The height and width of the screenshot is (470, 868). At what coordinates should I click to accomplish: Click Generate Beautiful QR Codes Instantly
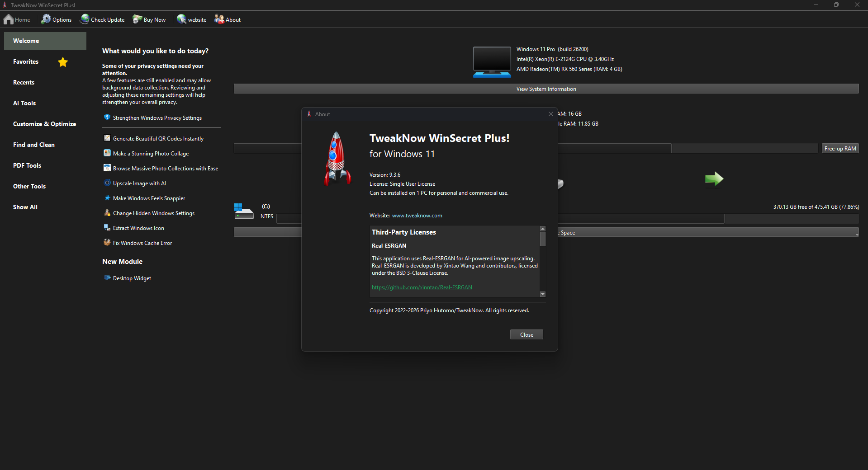point(158,139)
